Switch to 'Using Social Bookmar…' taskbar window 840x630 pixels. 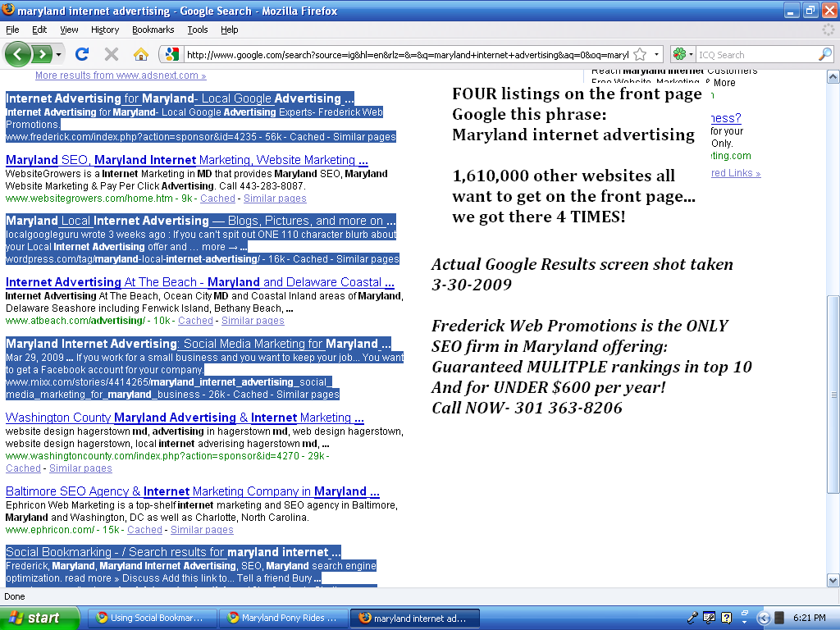click(x=152, y=618)
